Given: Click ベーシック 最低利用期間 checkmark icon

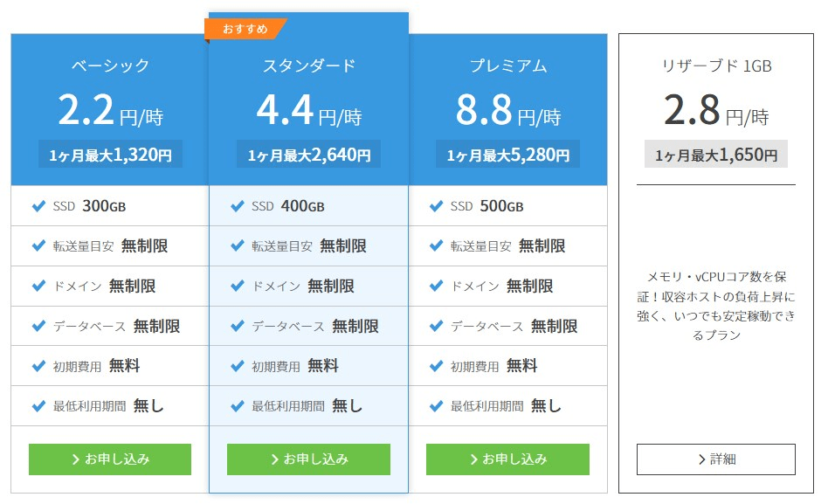Looking at the screenshot, I should tap(38, 406).
